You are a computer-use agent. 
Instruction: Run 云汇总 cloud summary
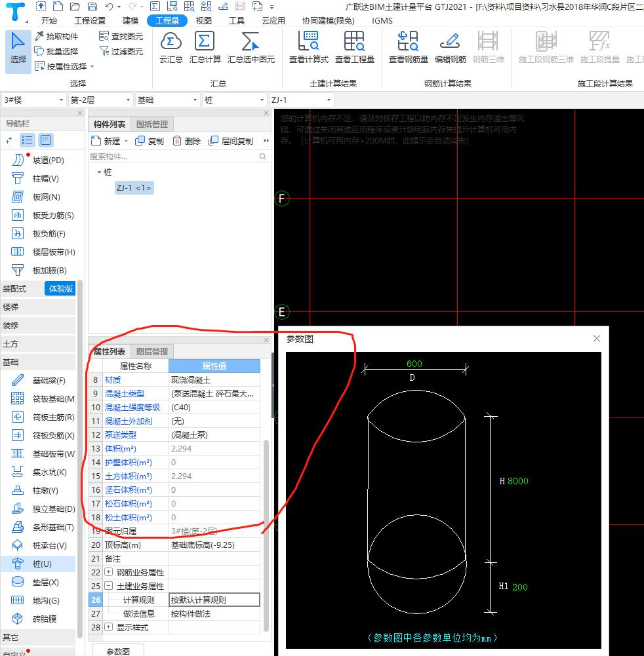point(171,47)
